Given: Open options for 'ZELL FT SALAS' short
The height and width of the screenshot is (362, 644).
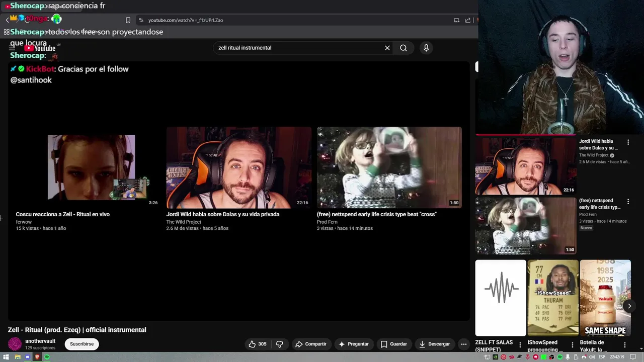Looking at the screenshot, I should click(x=520, y=345).
